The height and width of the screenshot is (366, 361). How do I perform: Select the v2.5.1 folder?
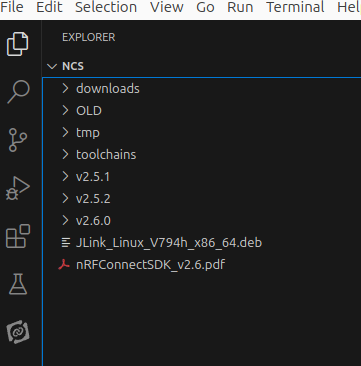(x=202, y=176)
